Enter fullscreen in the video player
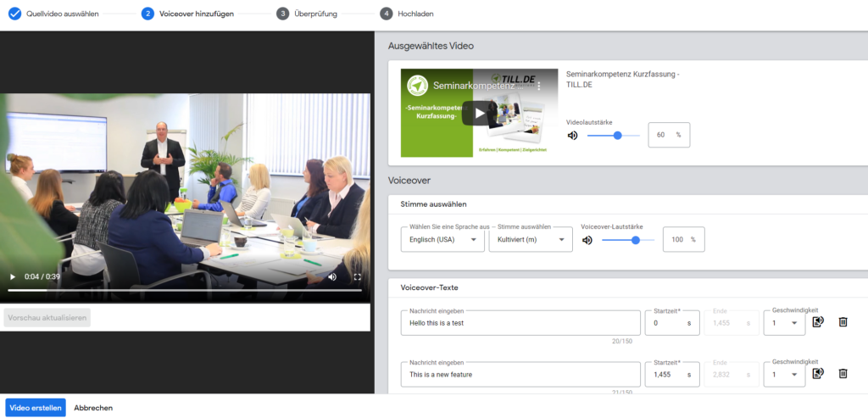The width and height of the screenshot is (868, 418). [x=357, y=277]
